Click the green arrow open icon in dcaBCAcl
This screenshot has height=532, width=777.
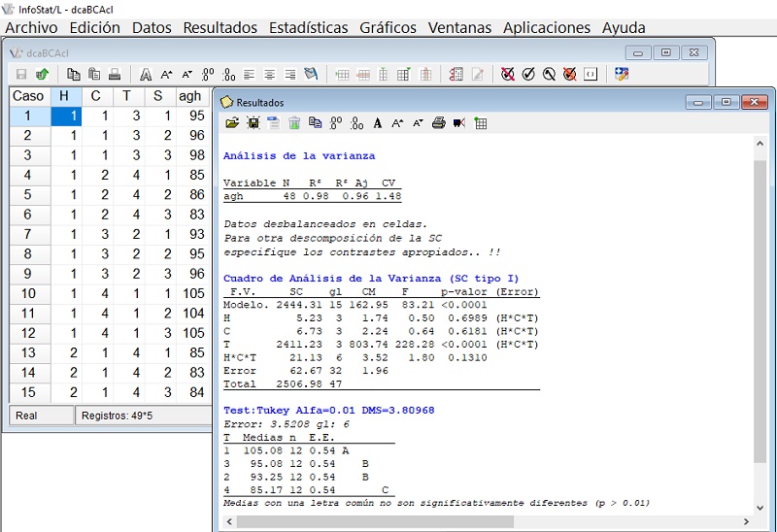coord(42,74)
